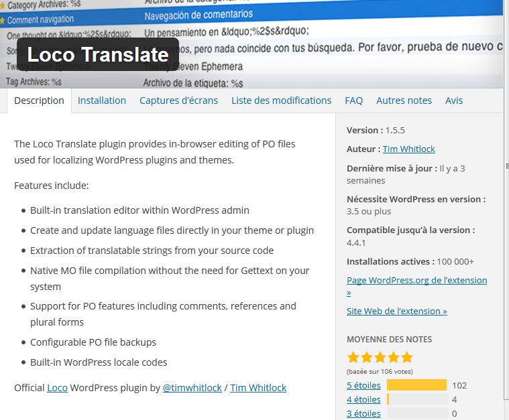Open the Autres notes tab

pyautogui.click(x=404, y=100)
